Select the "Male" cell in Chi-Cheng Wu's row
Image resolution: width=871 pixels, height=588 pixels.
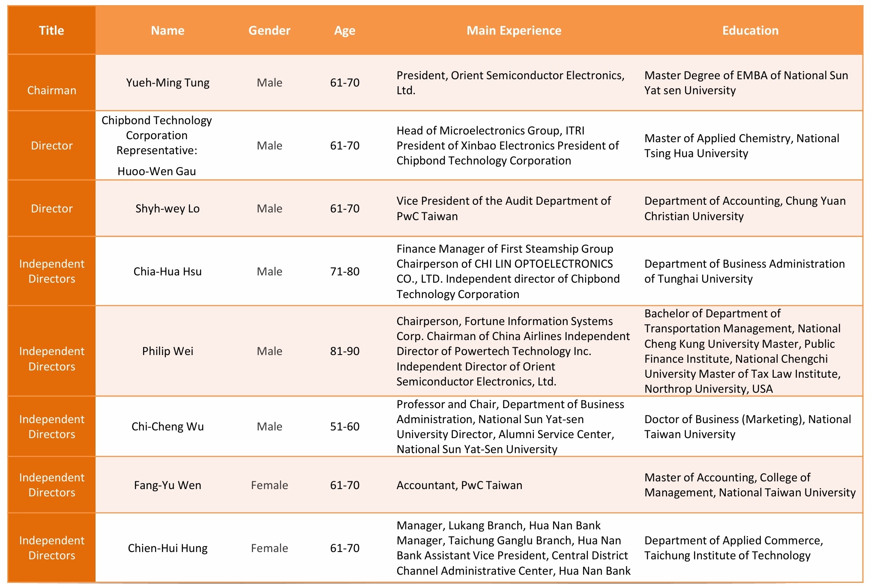269,427
